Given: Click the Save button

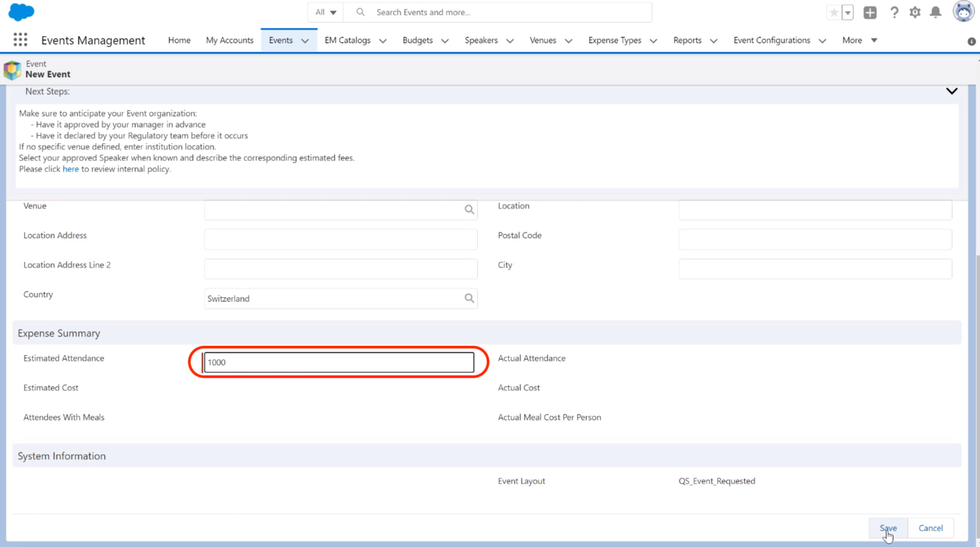Looking at the screenshot, I should pos(888,528).
